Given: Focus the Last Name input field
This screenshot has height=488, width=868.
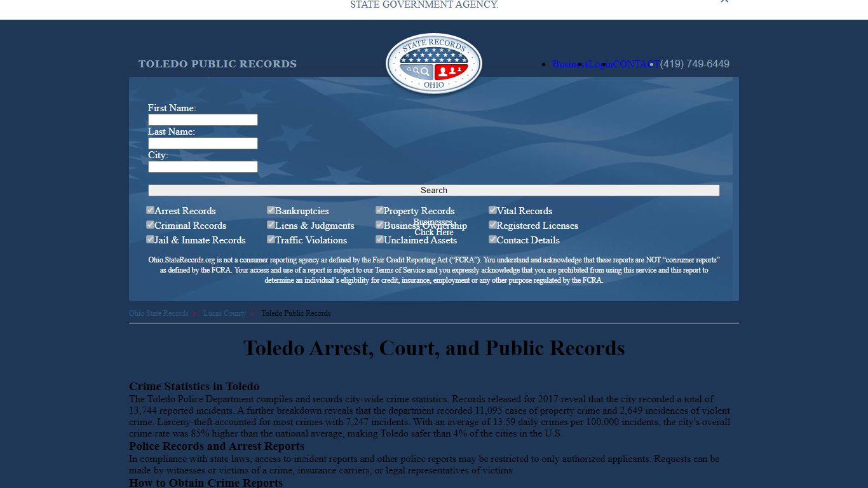Looking at the screenshot, I should tap(203, 143).
